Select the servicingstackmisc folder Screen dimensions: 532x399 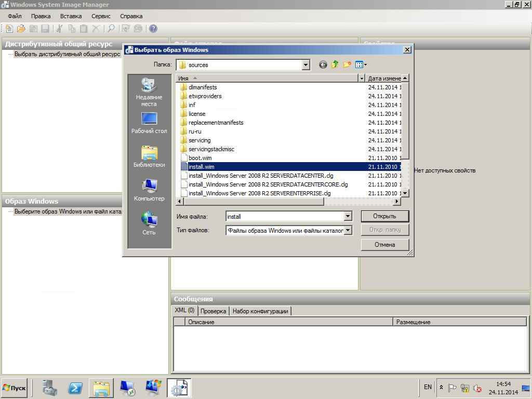click(211, 149)
